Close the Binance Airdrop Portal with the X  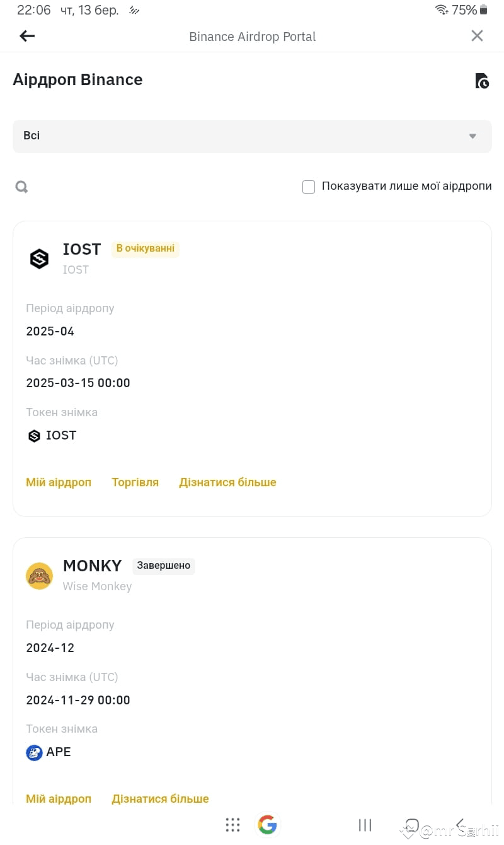point(477,35)
